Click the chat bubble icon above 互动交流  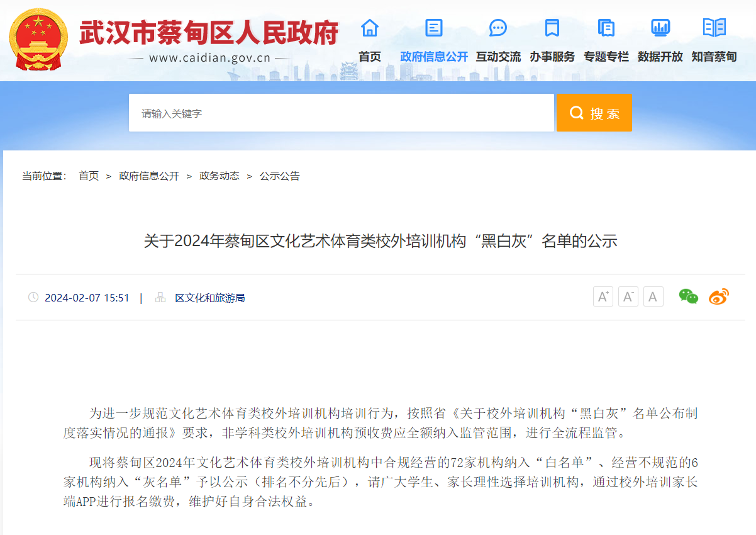tap(498, 28)
